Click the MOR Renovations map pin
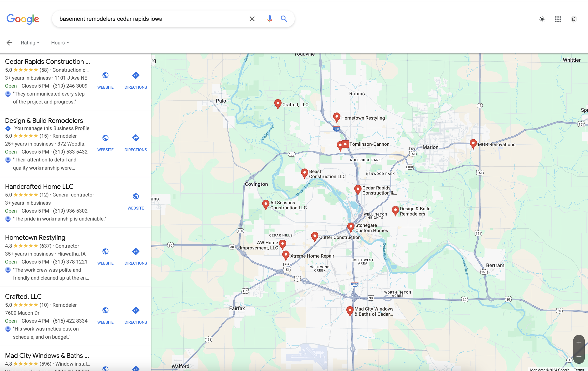 (473, 143)
